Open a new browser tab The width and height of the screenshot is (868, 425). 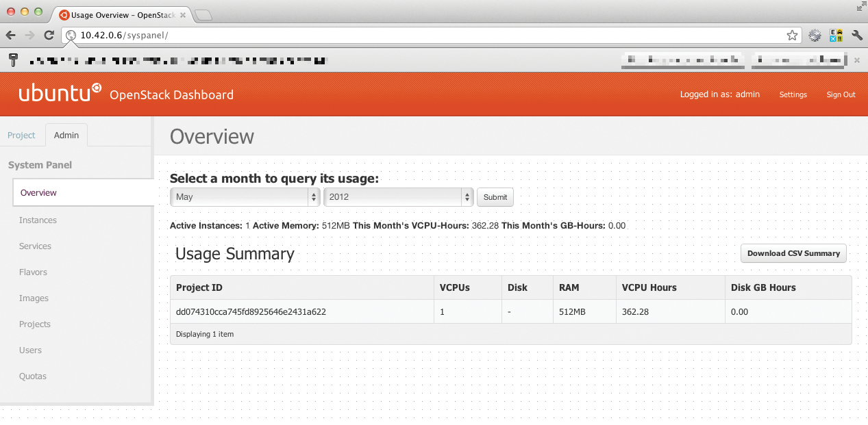pos(203,14)
